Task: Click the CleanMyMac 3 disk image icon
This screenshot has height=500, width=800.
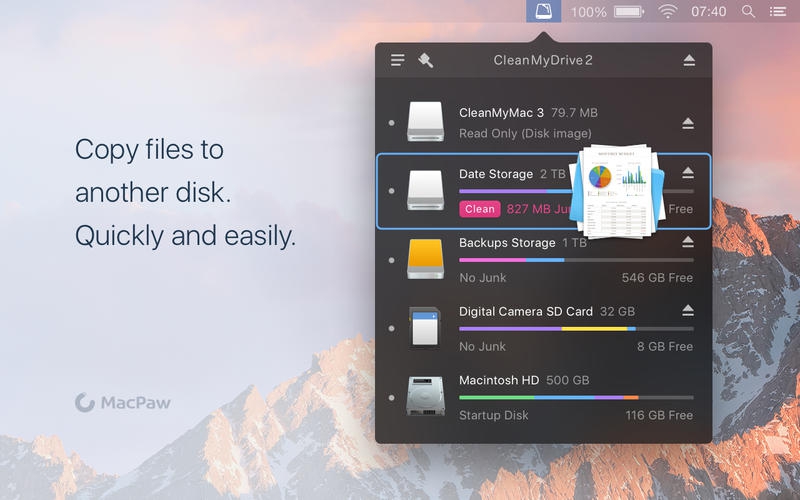Action: pyautogui.click(x=426, y=121)
